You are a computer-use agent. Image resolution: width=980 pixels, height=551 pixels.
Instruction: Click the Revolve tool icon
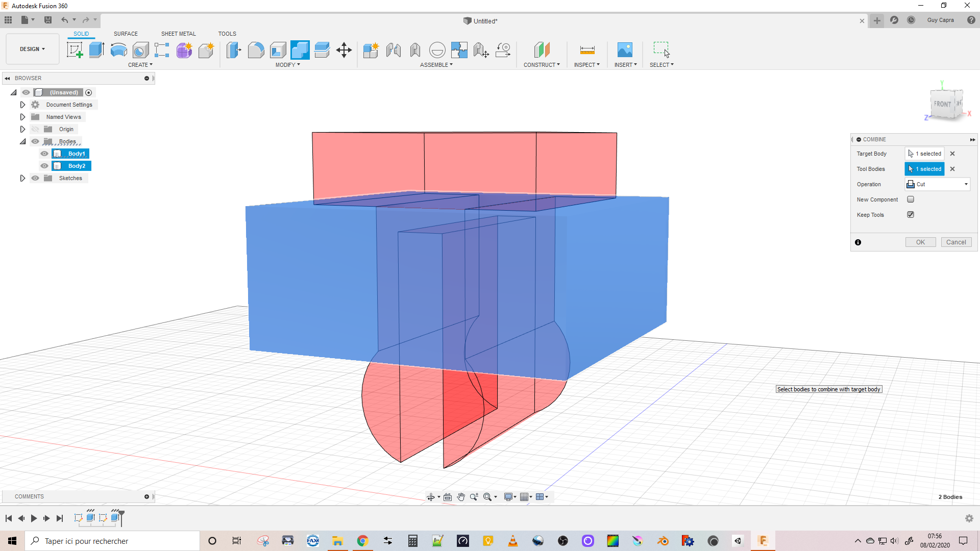118,50
